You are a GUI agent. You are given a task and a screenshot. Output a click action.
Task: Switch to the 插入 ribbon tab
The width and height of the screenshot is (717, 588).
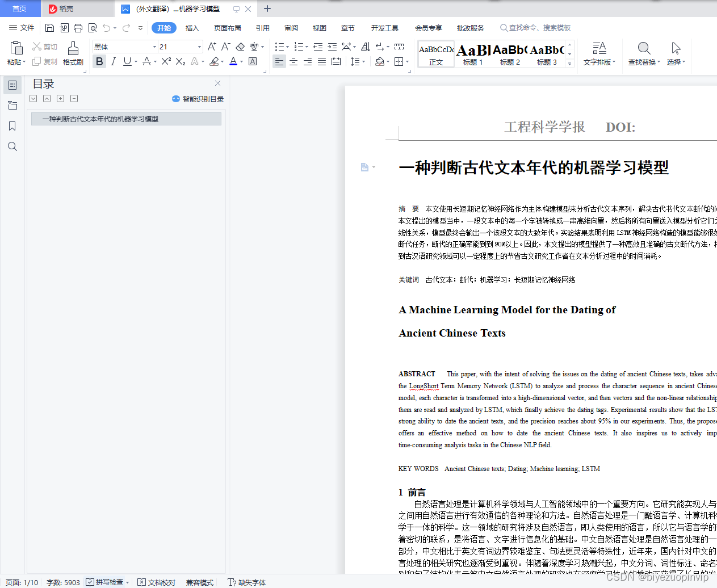[x=191, y=27]
